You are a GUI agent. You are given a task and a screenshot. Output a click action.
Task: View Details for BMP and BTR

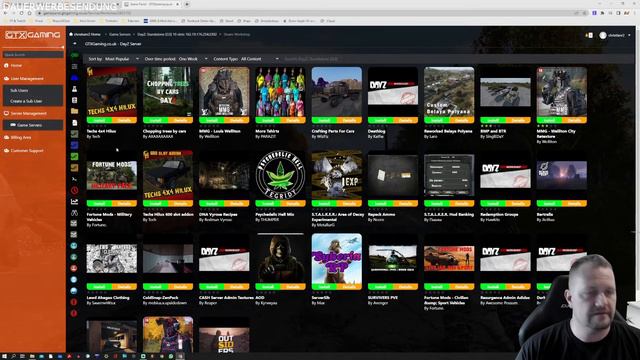tap(518, 120)
